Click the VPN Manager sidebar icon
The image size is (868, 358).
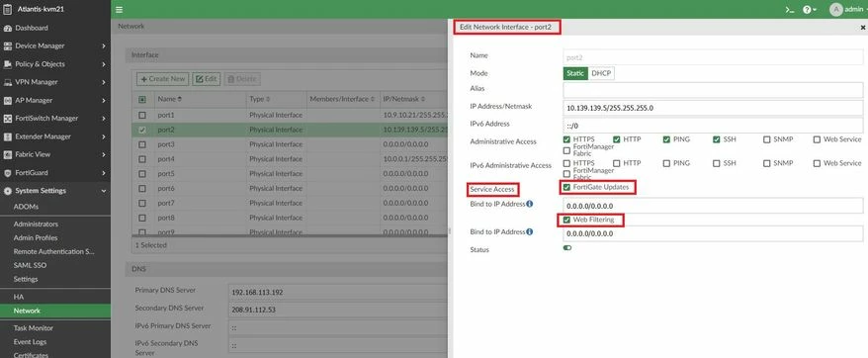[x=8, y=82]
